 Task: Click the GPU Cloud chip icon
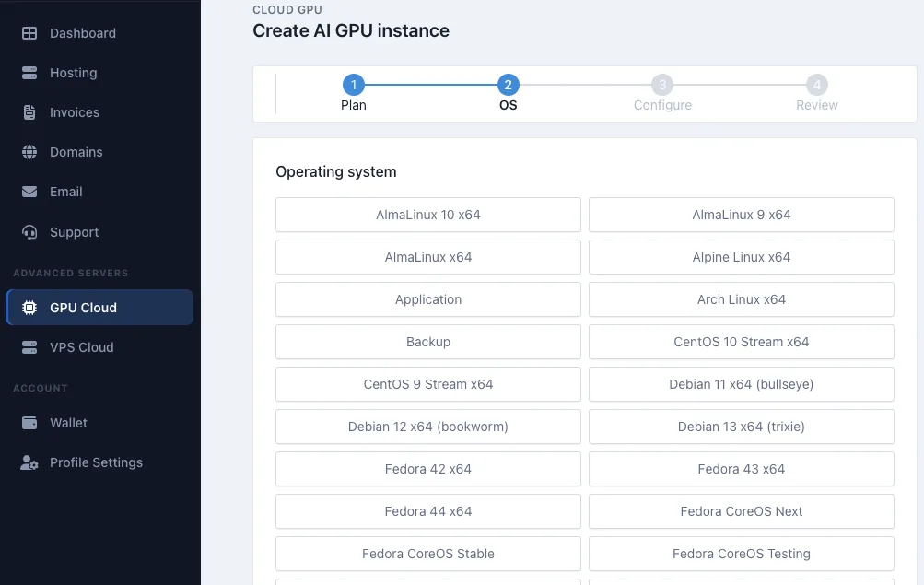tap(29, 308)
